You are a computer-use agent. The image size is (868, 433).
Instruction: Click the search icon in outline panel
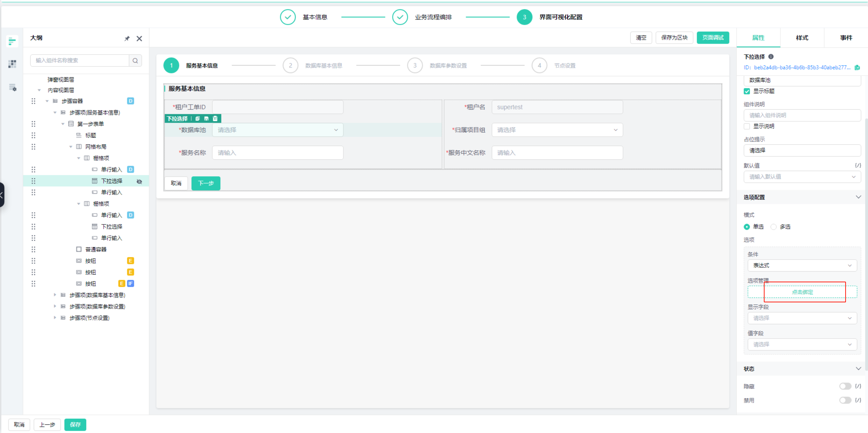tap(135, 61)
